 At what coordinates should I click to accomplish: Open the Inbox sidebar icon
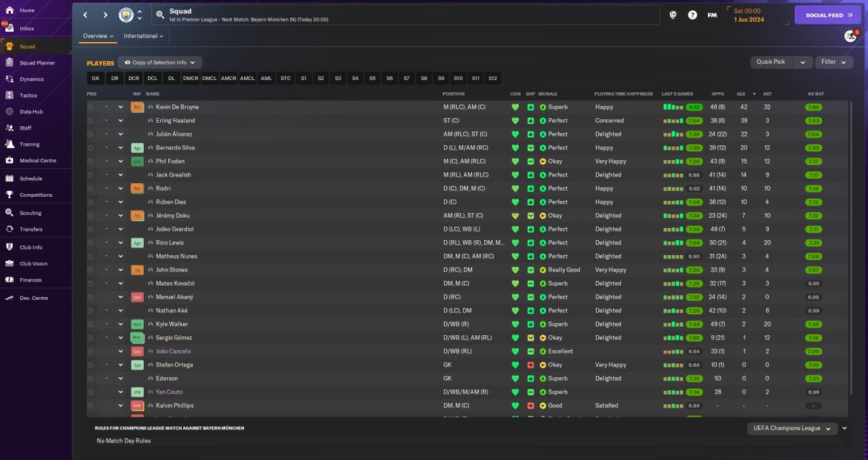click(x=9, y=28)
